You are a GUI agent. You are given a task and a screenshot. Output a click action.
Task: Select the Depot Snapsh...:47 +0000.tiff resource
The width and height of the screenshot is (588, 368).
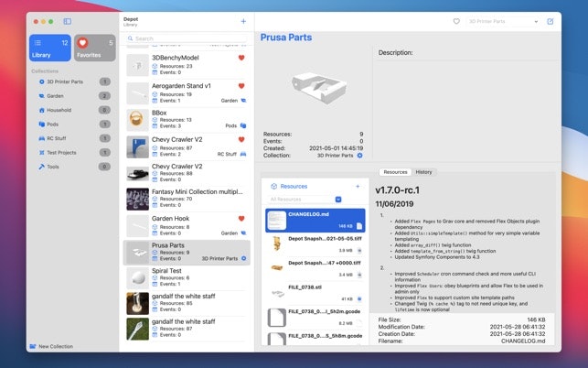(315, 269)
